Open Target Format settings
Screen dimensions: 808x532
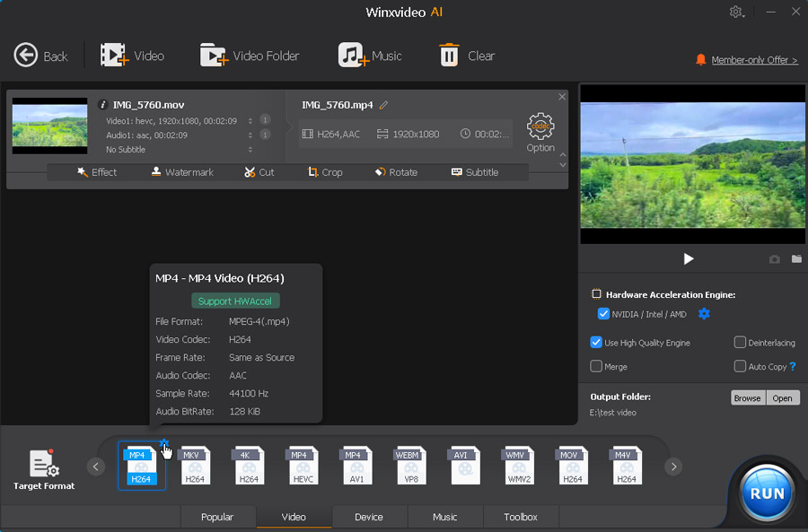click(44, 470)
